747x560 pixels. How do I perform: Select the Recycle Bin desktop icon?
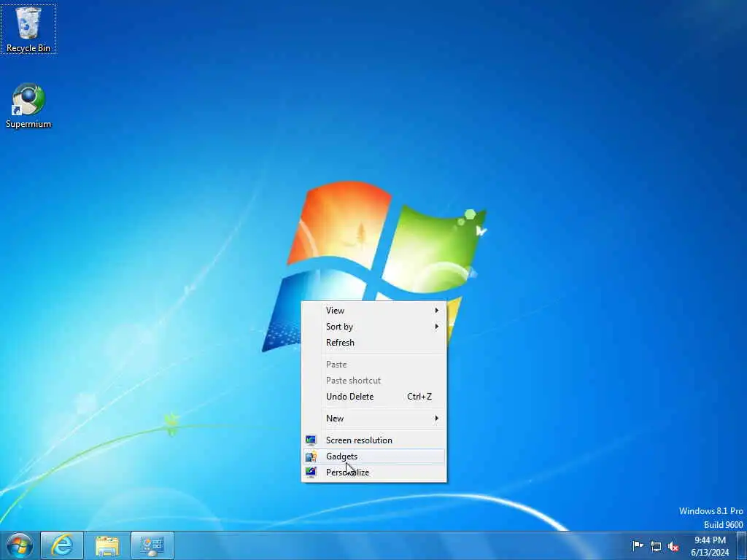tap(28, 28)
